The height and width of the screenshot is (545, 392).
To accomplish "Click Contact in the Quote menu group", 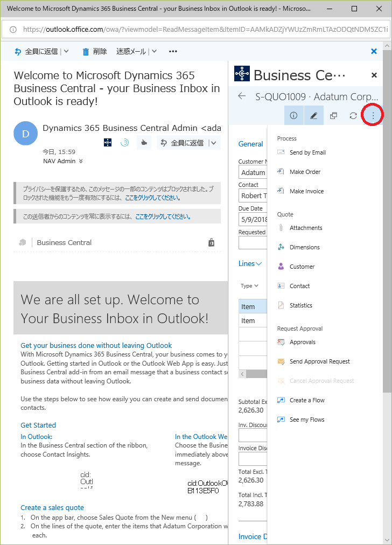I will tap(299, 286).
